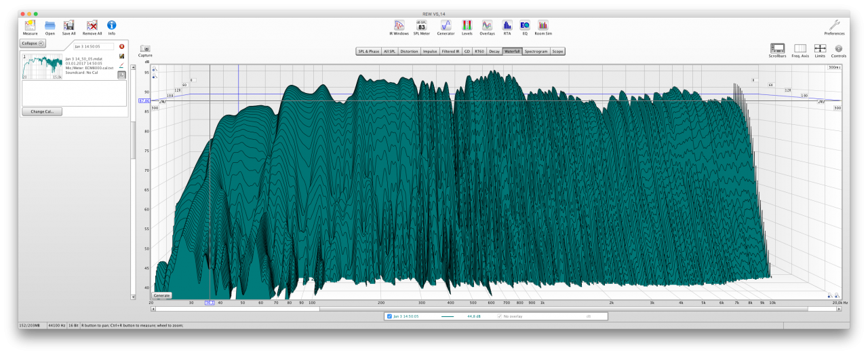This screenshot has height=355, width=868.
Task: Uncheck the Jan 3 14:50:05 trace checkbox
Action: 389,316
